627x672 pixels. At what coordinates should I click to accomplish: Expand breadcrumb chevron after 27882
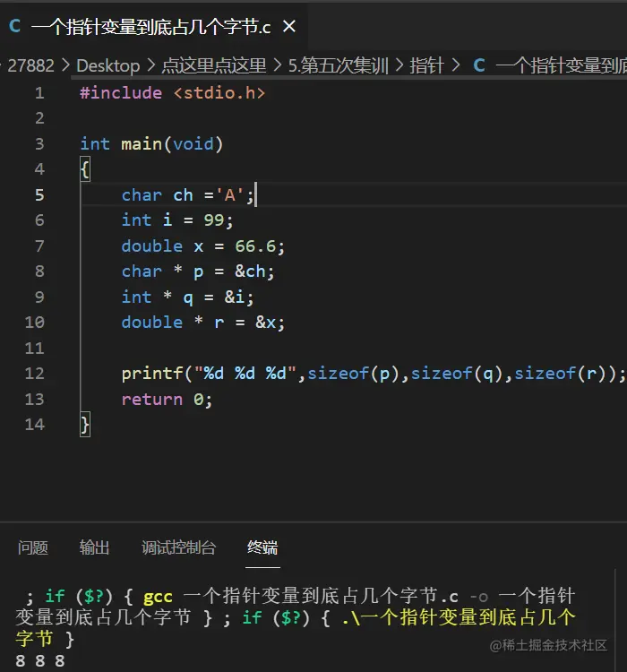[65, 65]
